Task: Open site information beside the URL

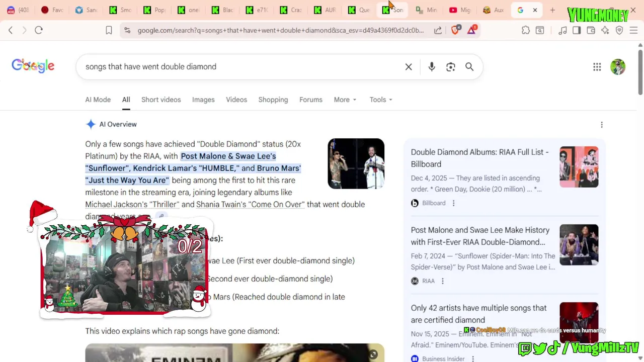Action: (x=127, y=30)
